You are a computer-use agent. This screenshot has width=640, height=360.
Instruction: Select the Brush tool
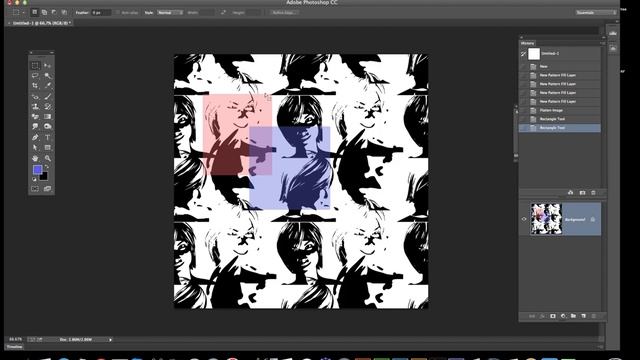pyautogui.click(x=48, y=96)
